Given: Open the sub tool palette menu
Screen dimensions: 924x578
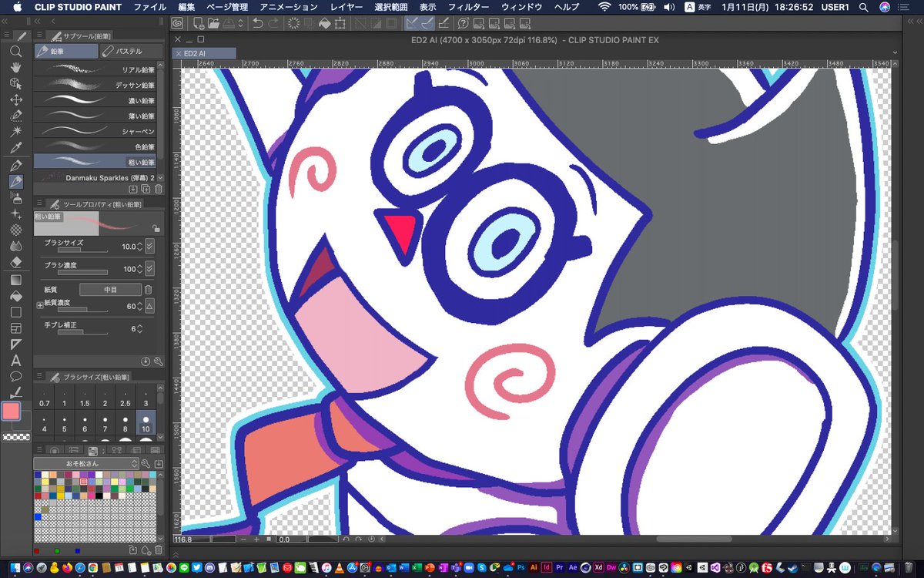Looking at the screenshot, I should tap(38, 36).
